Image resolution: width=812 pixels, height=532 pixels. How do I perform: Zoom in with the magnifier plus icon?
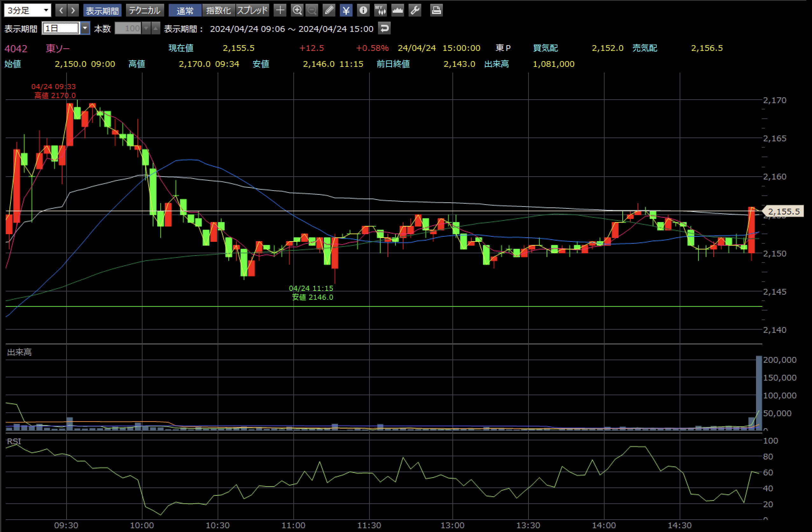(x=297, y=10)
